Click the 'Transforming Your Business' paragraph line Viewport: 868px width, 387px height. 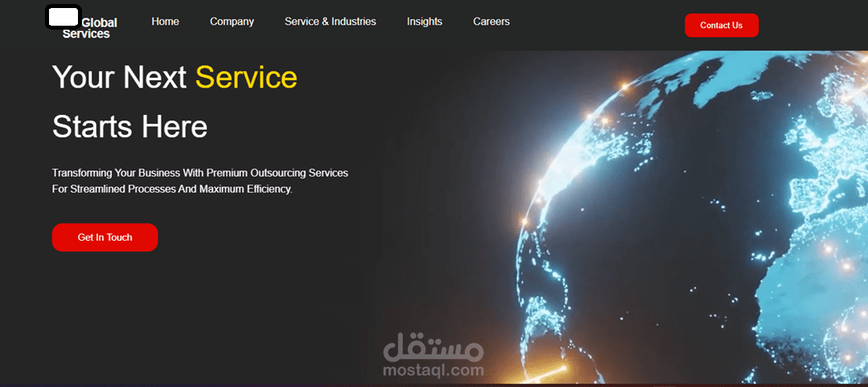200,173
